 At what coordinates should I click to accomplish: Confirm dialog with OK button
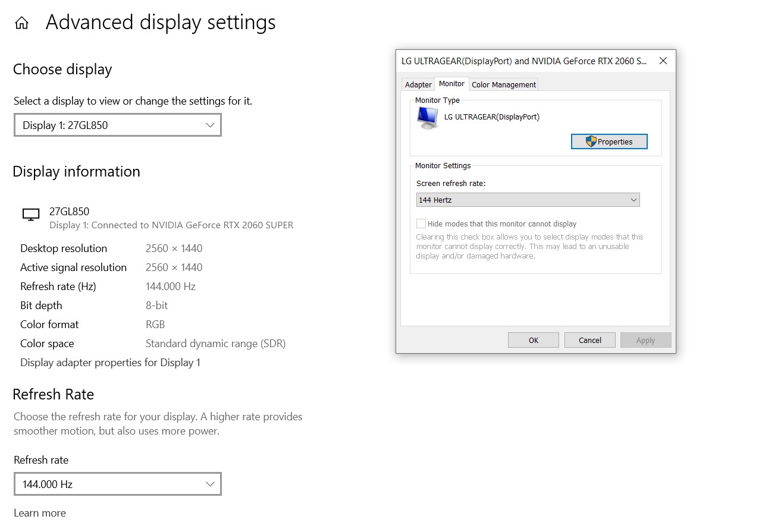(534, 340)
